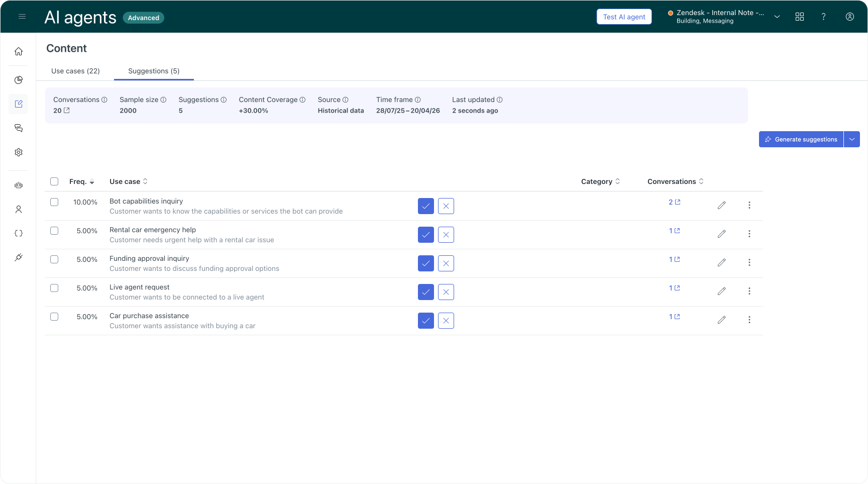Show info tooltip for Sample size
Screen dimensions: 868x484
click(163, 100)
